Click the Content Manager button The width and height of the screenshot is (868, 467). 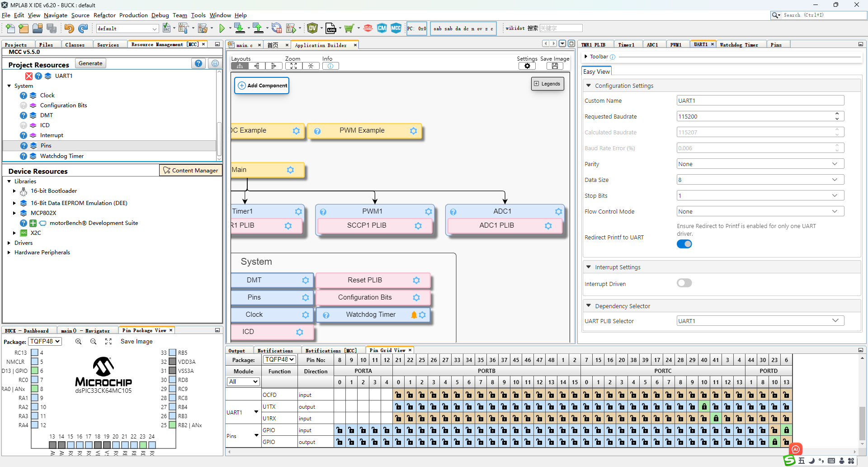click(x=190, y=170)
